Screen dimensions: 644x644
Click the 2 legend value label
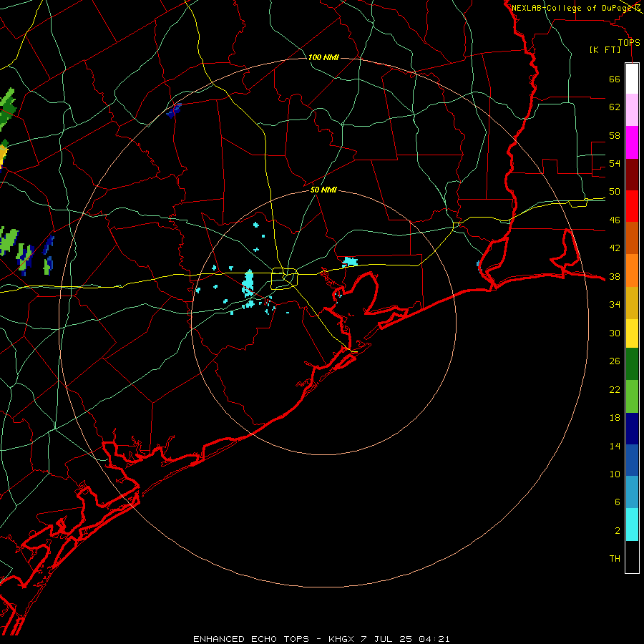pyautogui.click(x=617, y=530)
